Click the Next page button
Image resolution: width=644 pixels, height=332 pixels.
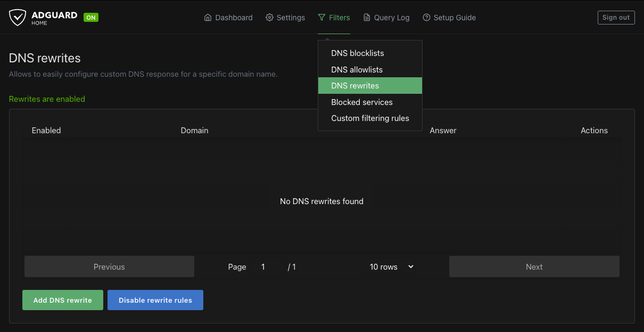534,267
